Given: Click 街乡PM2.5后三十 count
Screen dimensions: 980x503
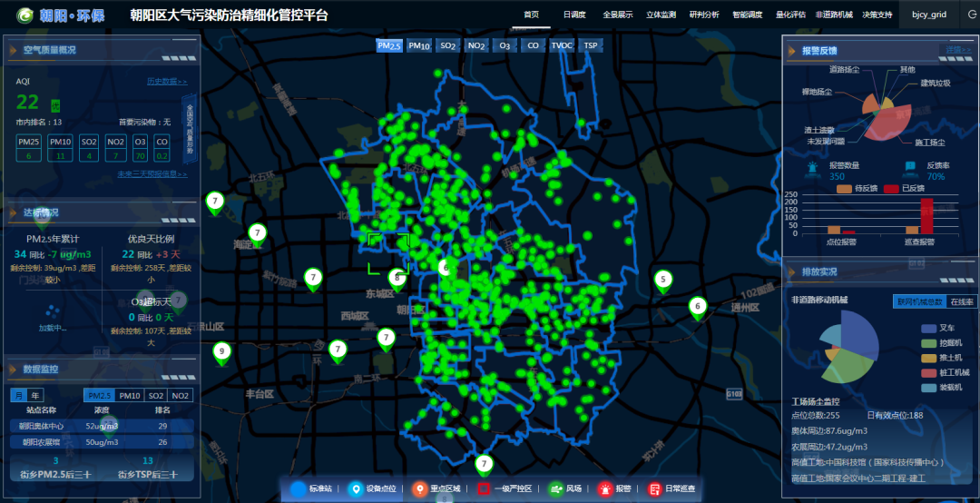Looking at the screenshot, I should coord(55,460).
